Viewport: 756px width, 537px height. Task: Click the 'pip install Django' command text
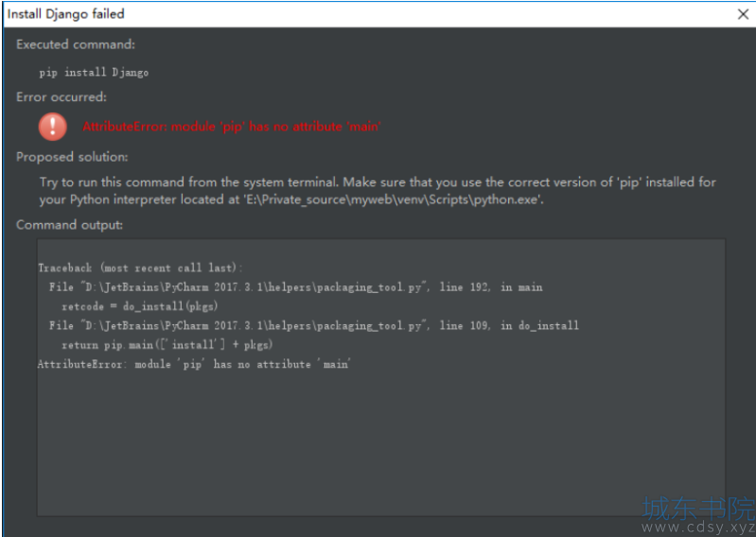pyautogui.click(x=94, y=72)
